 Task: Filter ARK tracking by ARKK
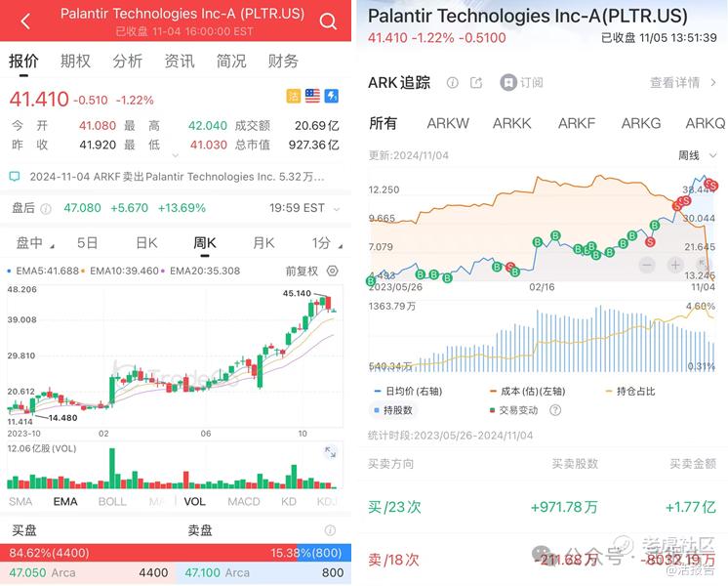pos(511,124)
